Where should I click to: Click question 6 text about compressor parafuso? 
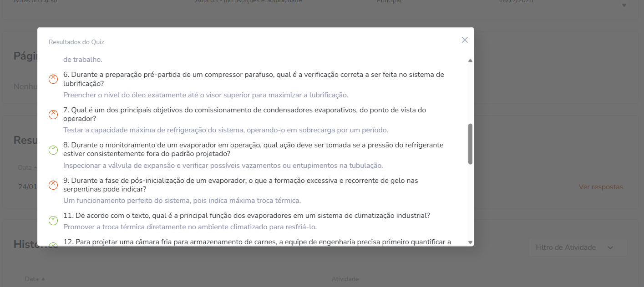click(x=254, y=79)
